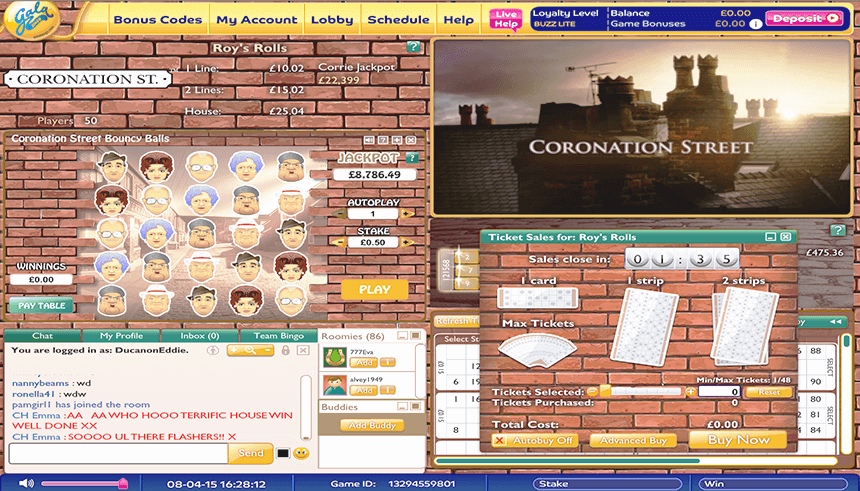Viewport: 860px width, 491px height.
Task: Expand the Roomies panel
Action: pos(416,336)
